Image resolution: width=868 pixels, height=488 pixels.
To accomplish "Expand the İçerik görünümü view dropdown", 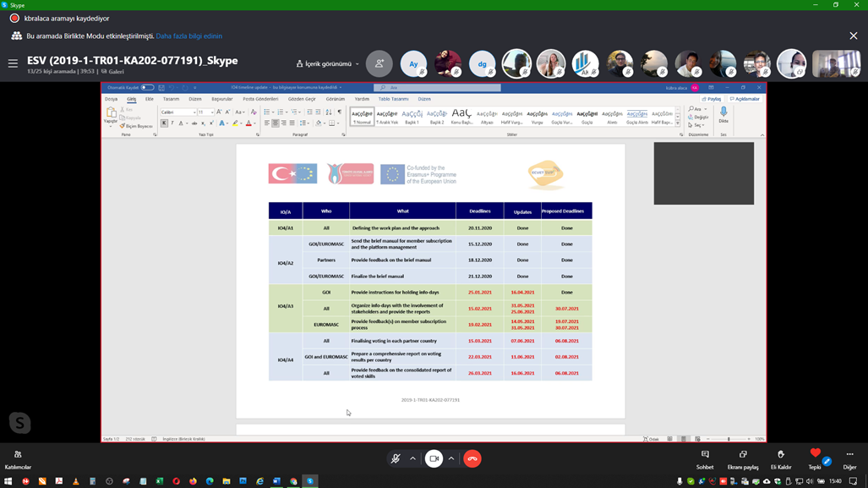I will [328, 63].
